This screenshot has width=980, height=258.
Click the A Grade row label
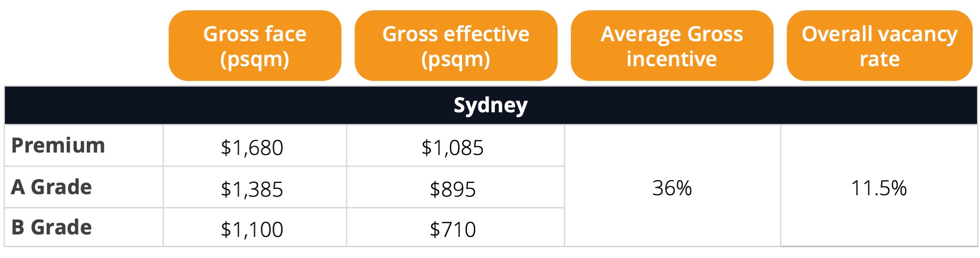tap(51, 187)
